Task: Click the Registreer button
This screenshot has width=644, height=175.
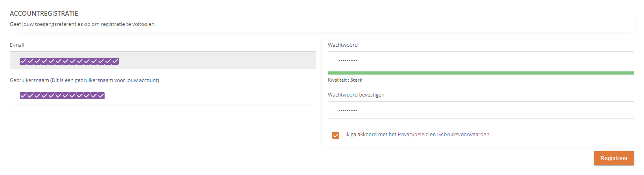Action: coord(614,158)
